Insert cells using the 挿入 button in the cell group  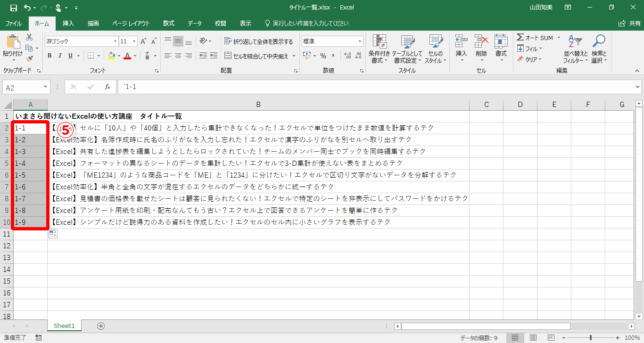(x=461, y=48)
